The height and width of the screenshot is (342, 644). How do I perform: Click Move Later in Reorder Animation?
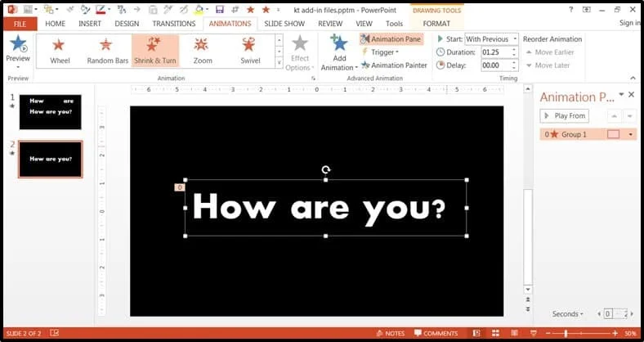click(x=548, y=65)
